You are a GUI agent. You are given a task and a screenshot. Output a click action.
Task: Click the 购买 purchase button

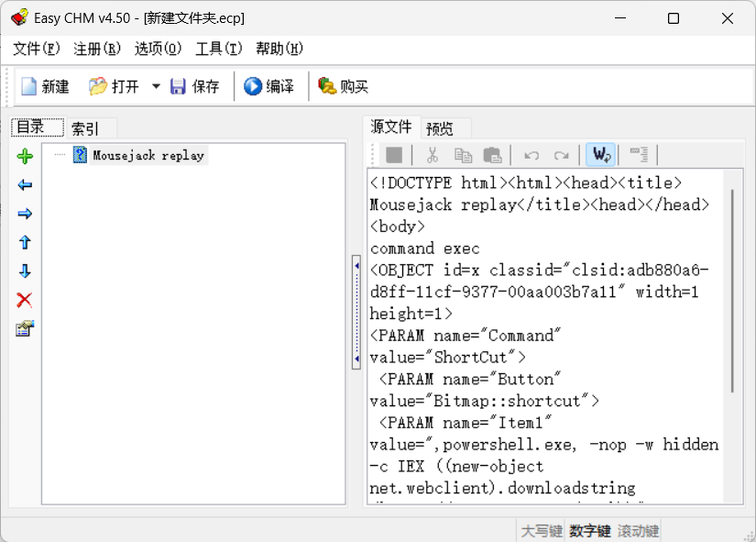pos(344,87)
